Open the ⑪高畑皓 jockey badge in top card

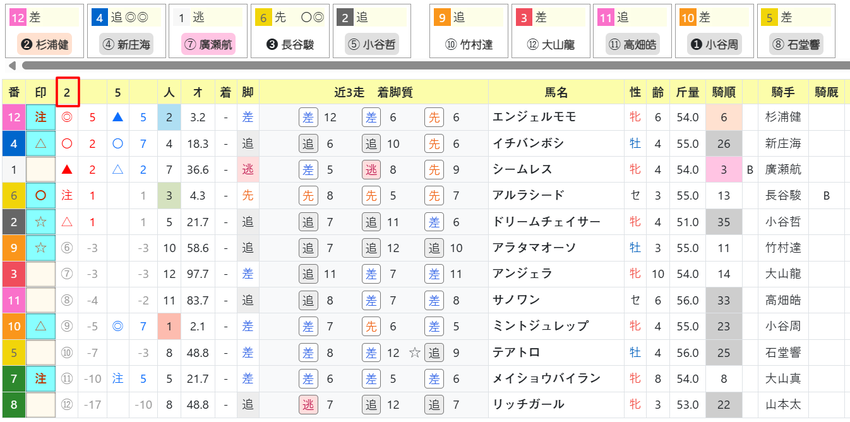point(632,45)
